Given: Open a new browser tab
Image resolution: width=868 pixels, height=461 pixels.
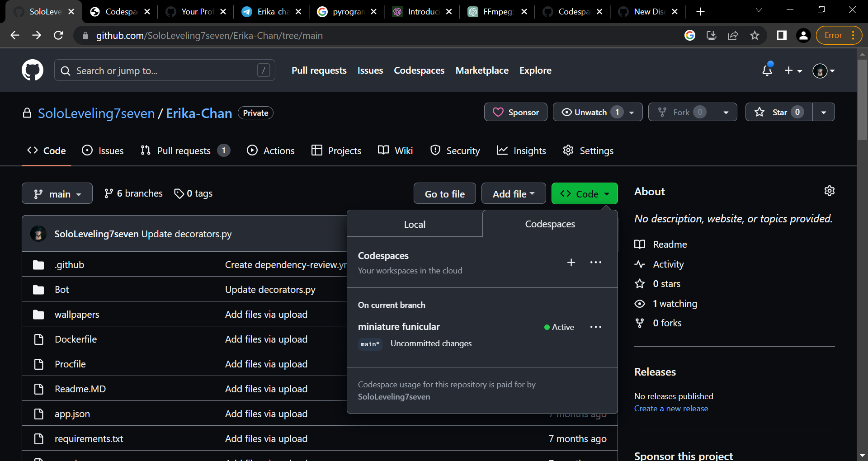Looking at the screenshot, I should 700,12.
